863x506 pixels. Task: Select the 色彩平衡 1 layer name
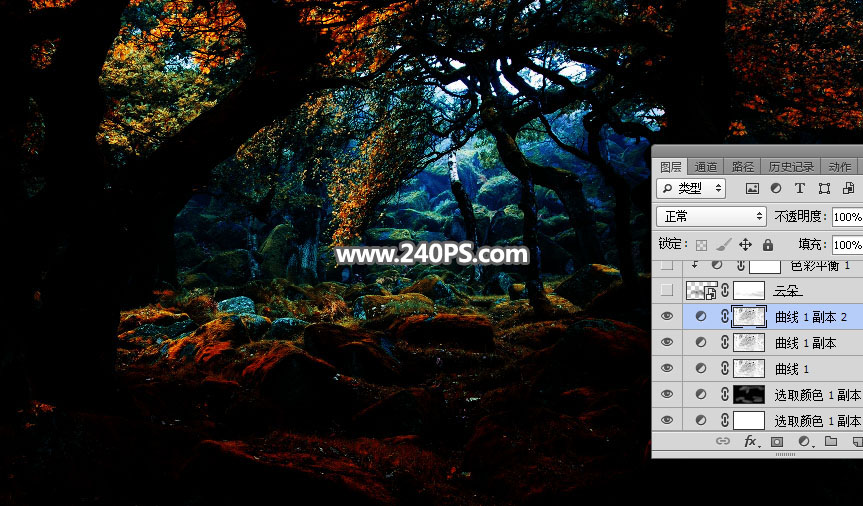pyautogui.click(x=820, y=265)
